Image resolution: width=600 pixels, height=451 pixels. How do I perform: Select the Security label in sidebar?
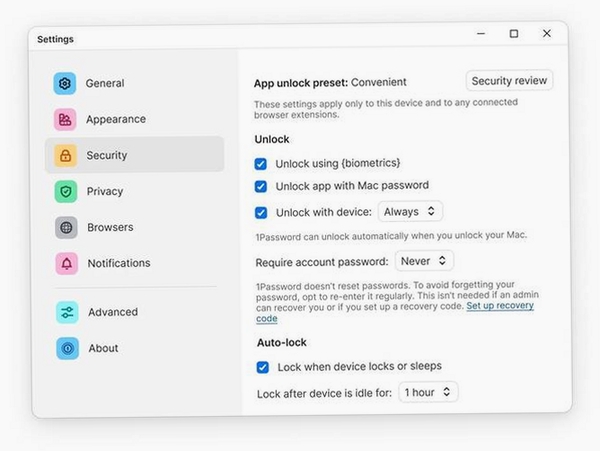pos(107,155)
